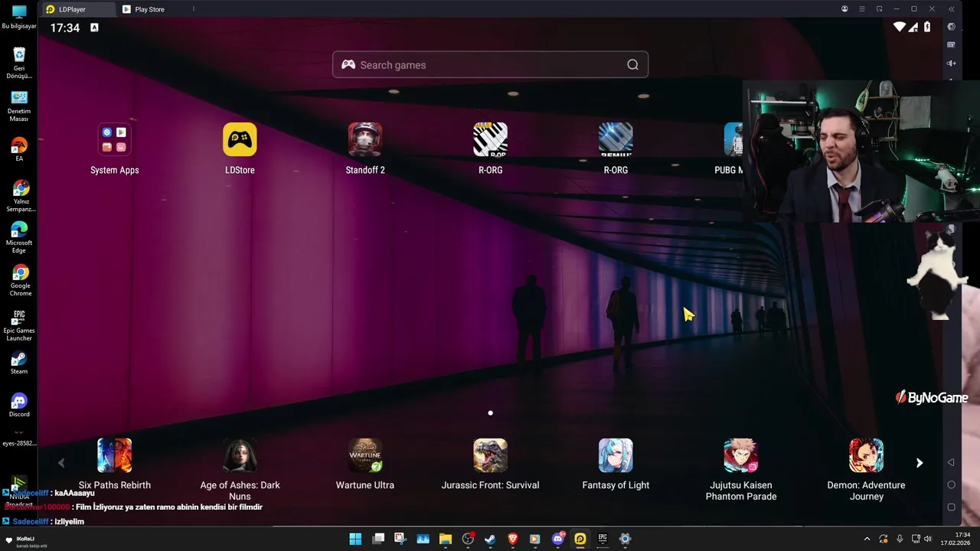This screenshot has height=551, width=980.
Task: Open Discord from the taskbar
Action: (x=558, y=539)
